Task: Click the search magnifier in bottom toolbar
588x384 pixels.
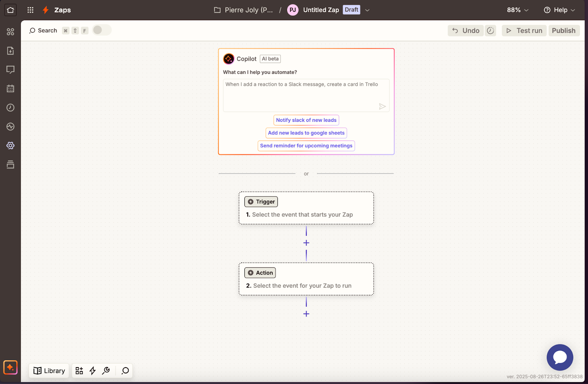Action: pos(125,371)
